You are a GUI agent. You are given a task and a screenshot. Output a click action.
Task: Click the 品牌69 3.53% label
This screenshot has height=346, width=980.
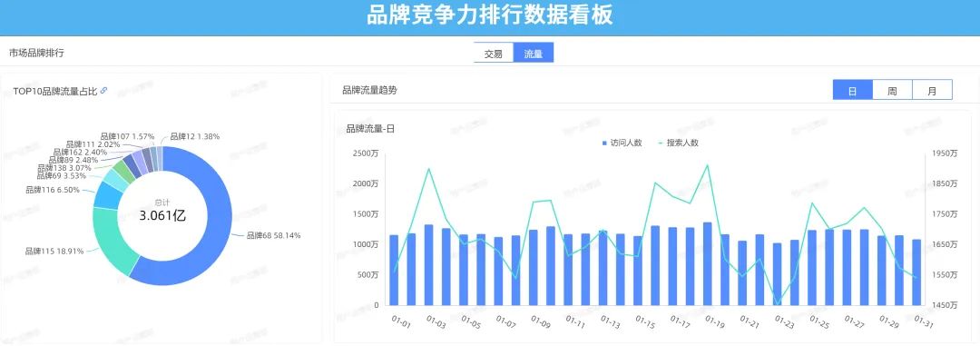(x=62, y=176)
